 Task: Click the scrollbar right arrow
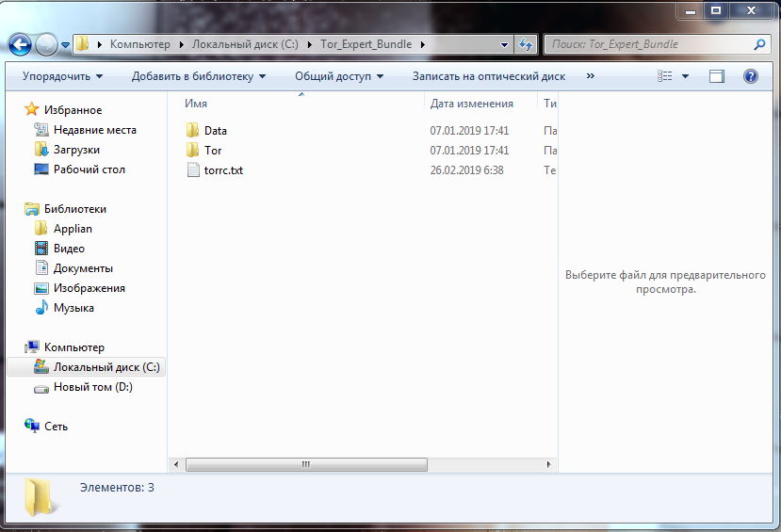pyautogui.click(x=548, y=464)
